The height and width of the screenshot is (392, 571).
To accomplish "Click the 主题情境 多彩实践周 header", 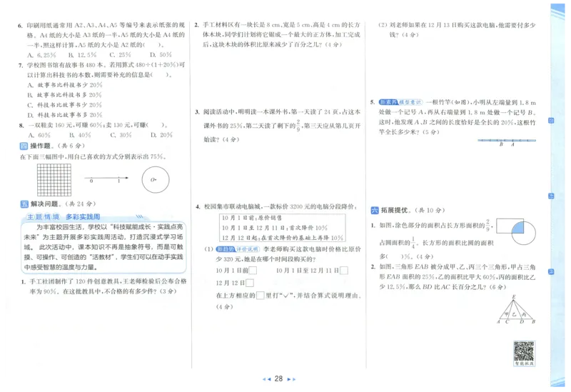I will click(x=64, y=217).
